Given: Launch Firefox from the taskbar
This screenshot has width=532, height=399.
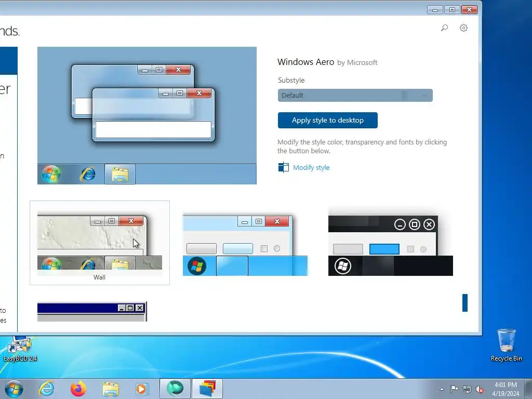Looking at the screenshot, I should coord(78,389).
